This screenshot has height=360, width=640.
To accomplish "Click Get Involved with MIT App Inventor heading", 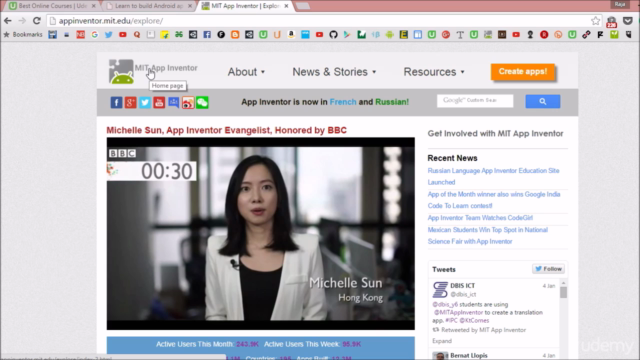I will point(495,133).
